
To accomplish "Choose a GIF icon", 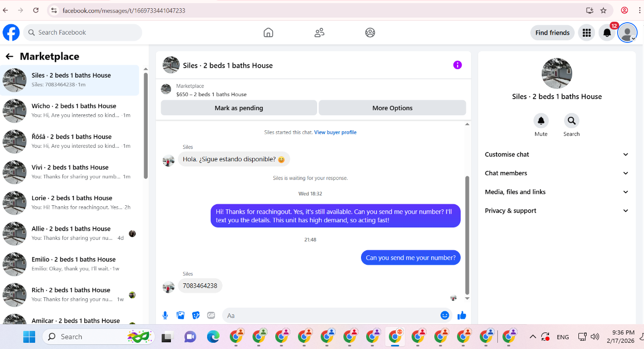I will tap(211, 315).
